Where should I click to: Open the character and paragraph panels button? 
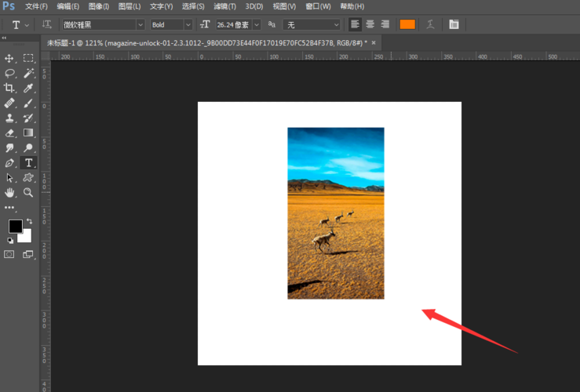click(x=454, y=24)
